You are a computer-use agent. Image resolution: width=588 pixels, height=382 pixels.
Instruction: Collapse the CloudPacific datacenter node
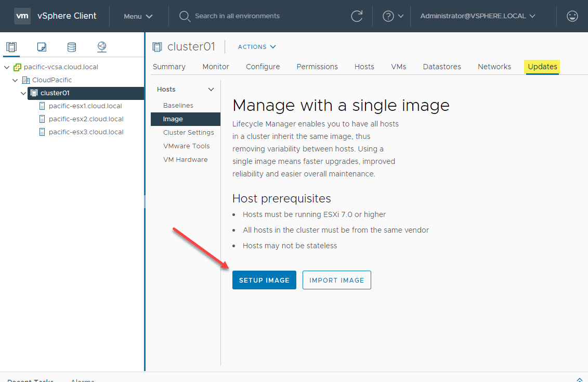click(15, 80)
